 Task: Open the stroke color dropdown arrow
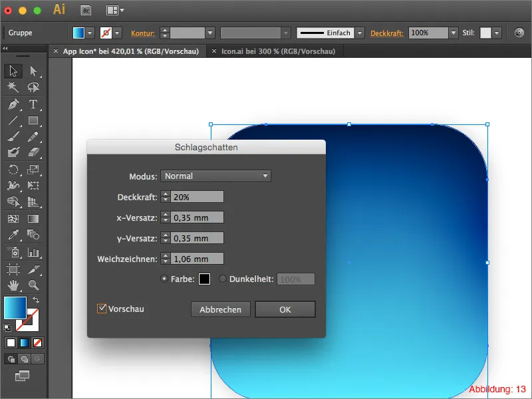[117, 33]
